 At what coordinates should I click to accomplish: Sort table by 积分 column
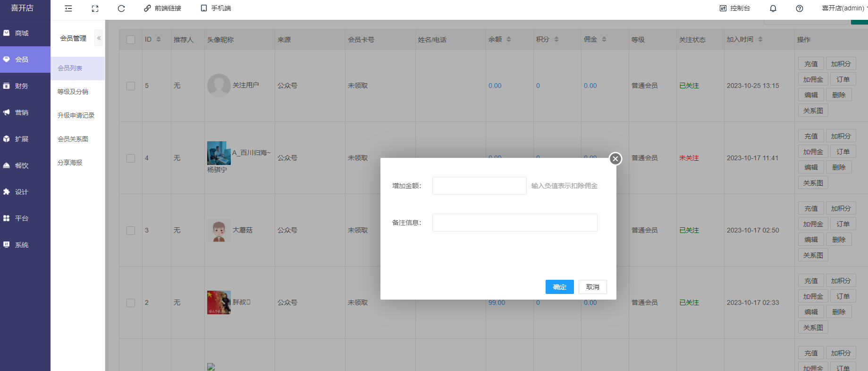[556, 40]
